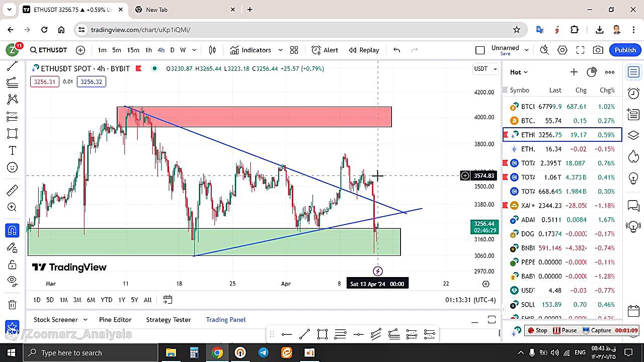Select SOL row showing 153.89
Image resolution: width=644 pixels, height=362 pixels.
point(562,304)
